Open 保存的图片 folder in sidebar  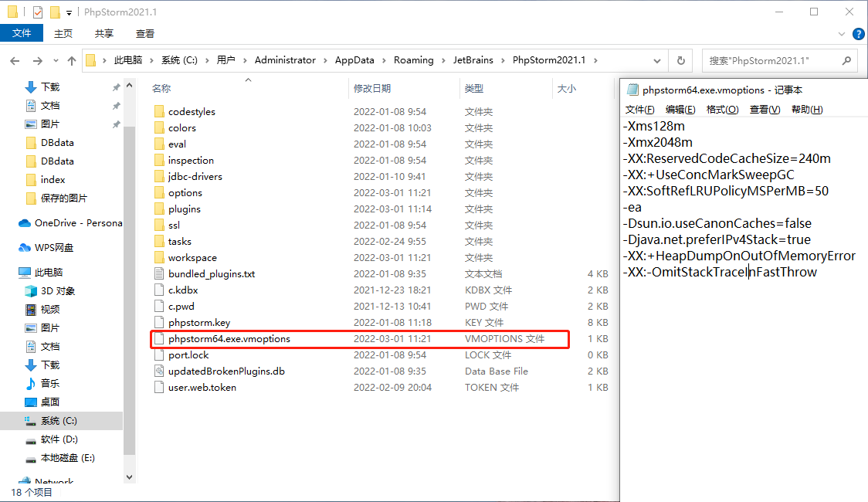tap(63, 198)
